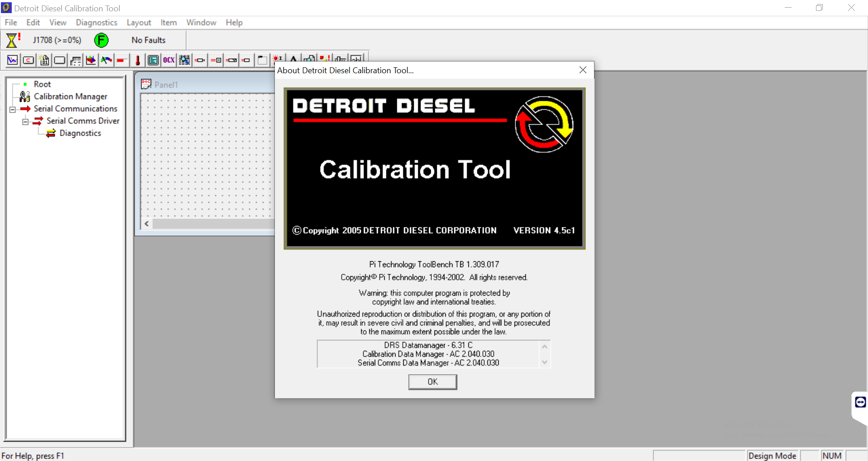
Task: Click the Serial Comms Data Manager version line
Action: click(x=428, y=363)
